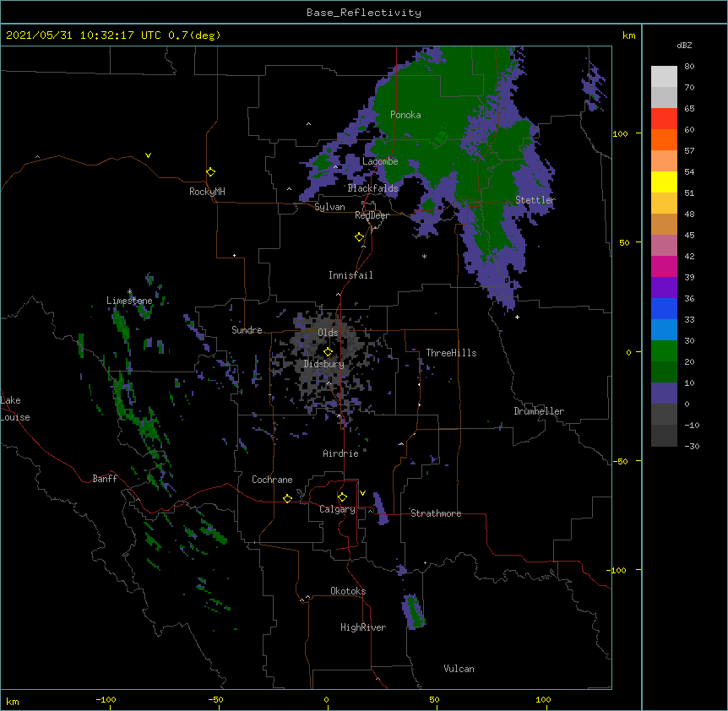Image resolution: width=728 pixels, height=711 pixels.
Task: Click the Innisfail label
Action: pos(350,275)
